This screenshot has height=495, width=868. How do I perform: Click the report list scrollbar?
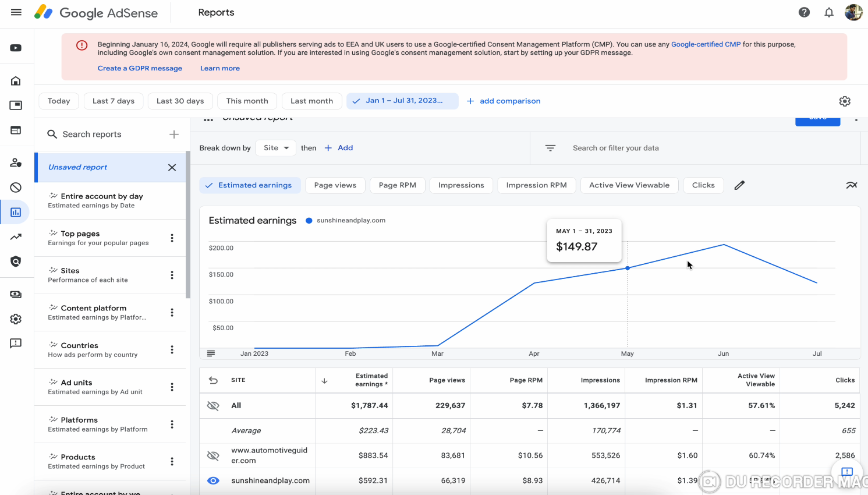coord(188,225)
